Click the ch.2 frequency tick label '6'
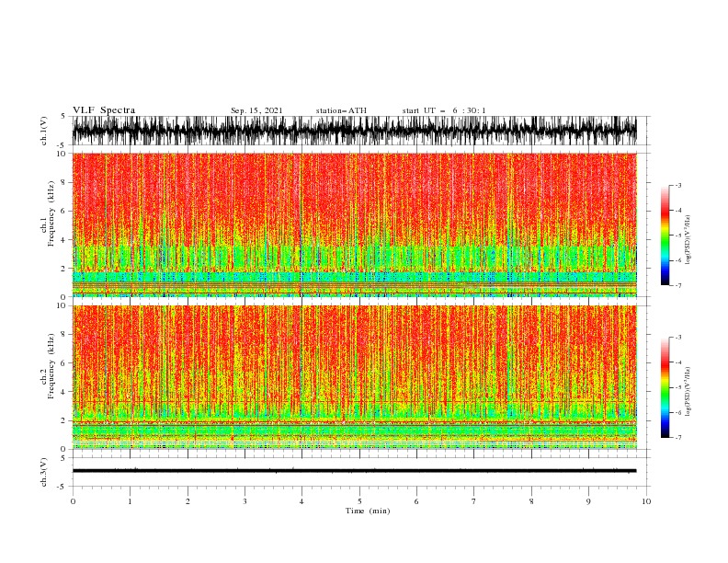 pos(63,363)
